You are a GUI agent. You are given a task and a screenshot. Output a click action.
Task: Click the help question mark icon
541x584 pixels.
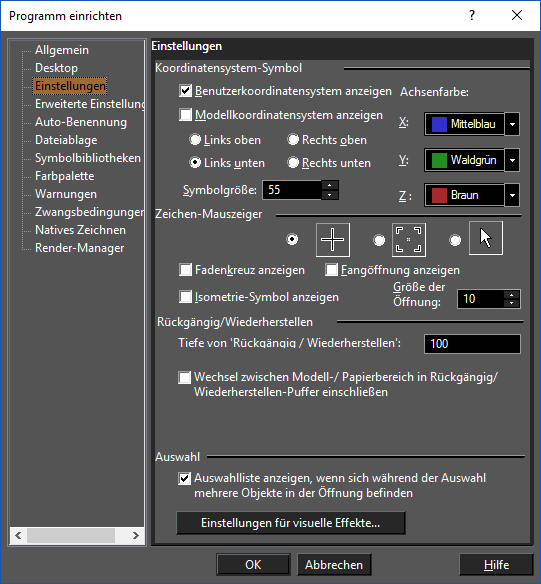coord(472,16)
